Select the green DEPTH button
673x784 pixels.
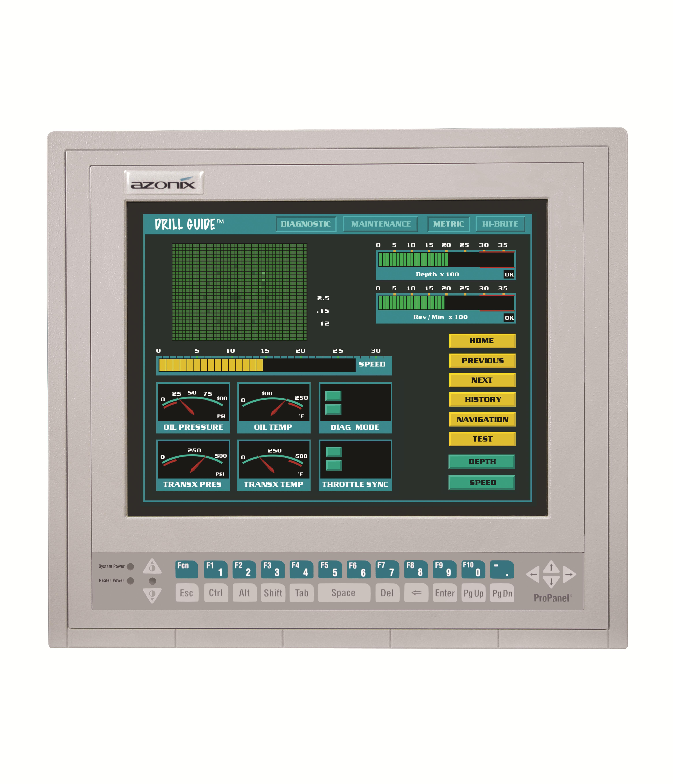(482, 462)
